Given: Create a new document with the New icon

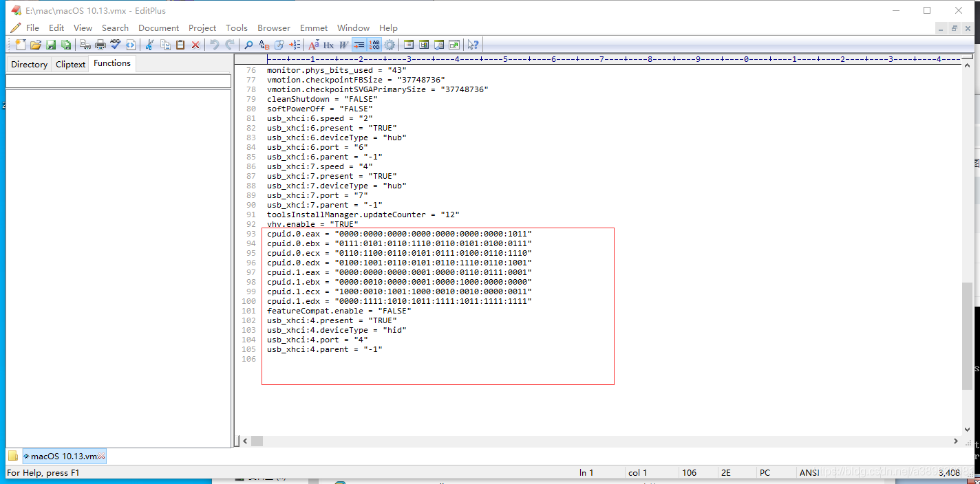Looking at the screenshot, I should [21, 45].
